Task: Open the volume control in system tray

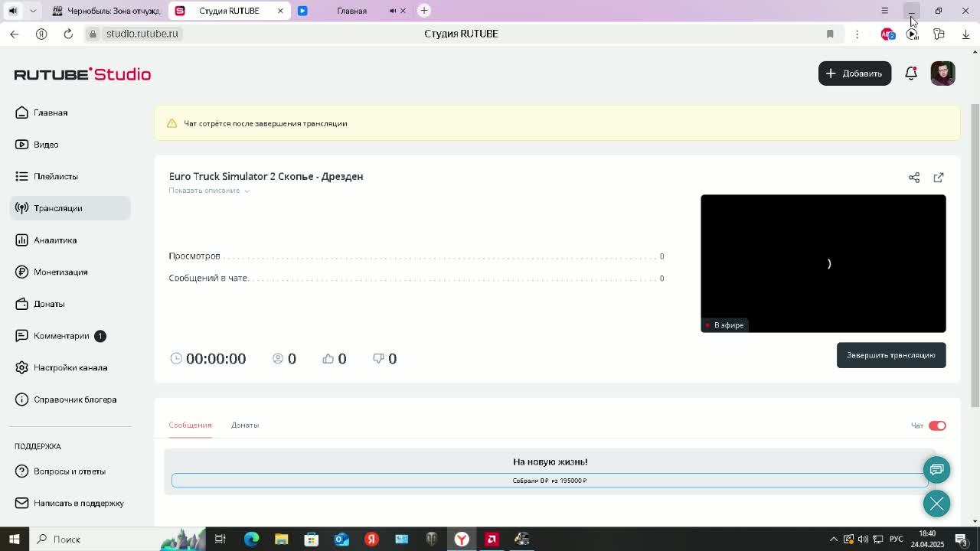Action: 863,539
